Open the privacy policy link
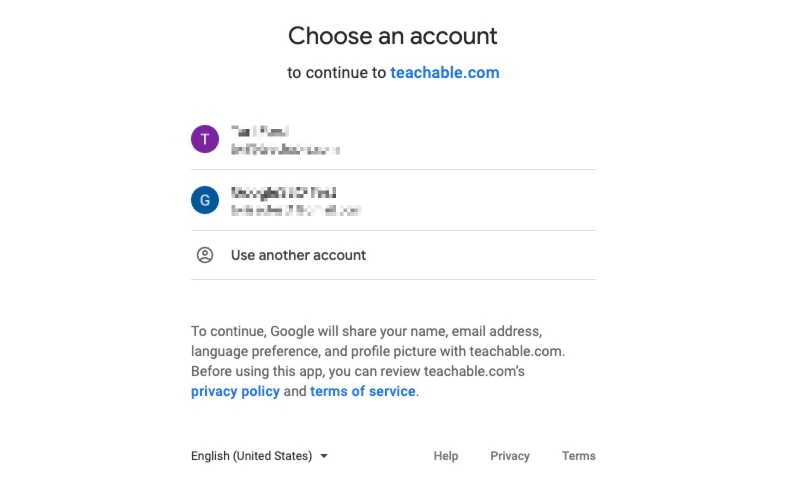This screenshot has height=492, width=788. [235, 391]
